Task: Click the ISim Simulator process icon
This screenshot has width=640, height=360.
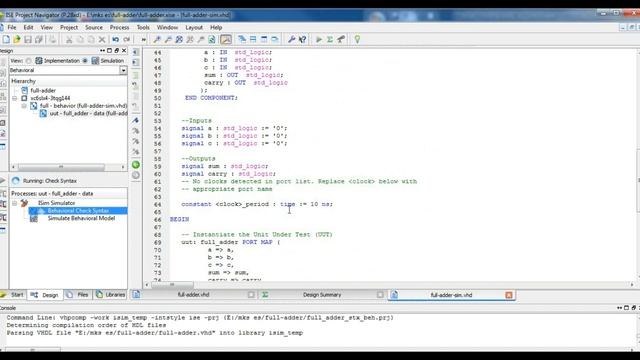Action: (x=24, y=203)
